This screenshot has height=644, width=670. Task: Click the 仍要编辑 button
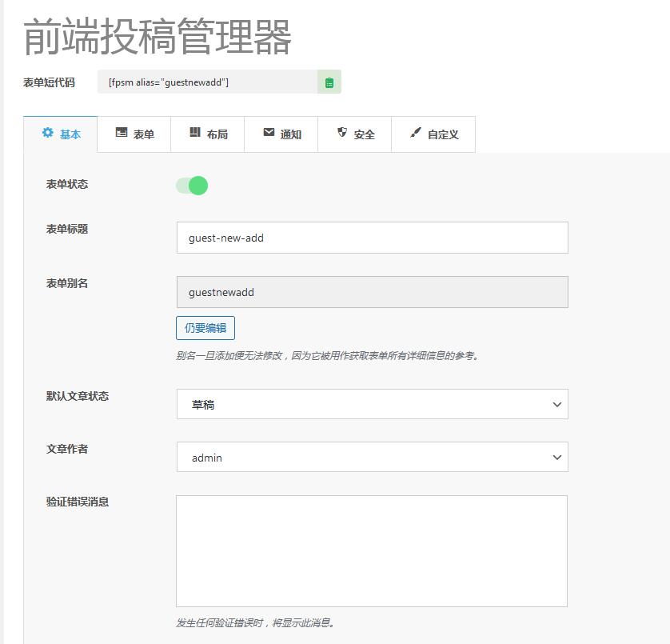click(205, 328)
